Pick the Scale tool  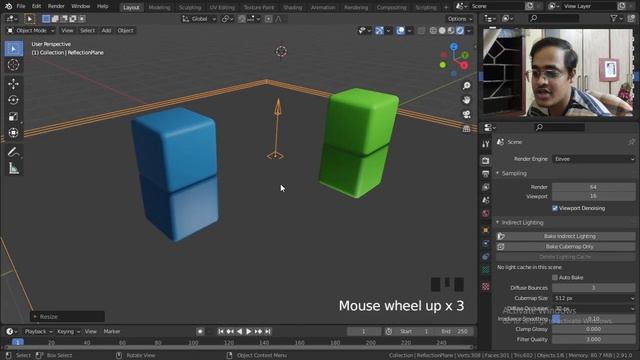point(13,116)
